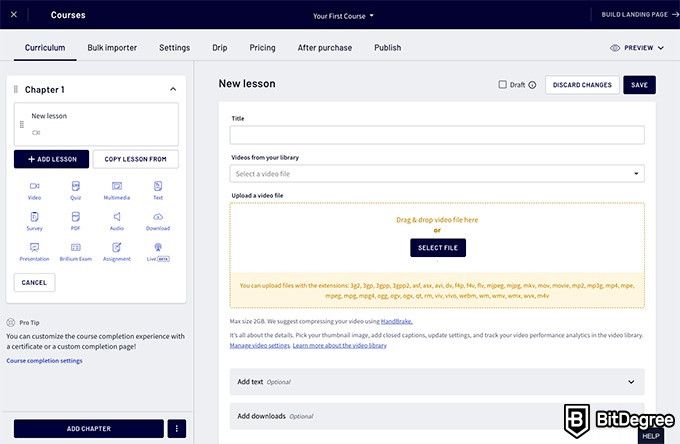The image size is (680, 444).
Task: Open the Course completion settings link
Action: [x=44, y=361]
